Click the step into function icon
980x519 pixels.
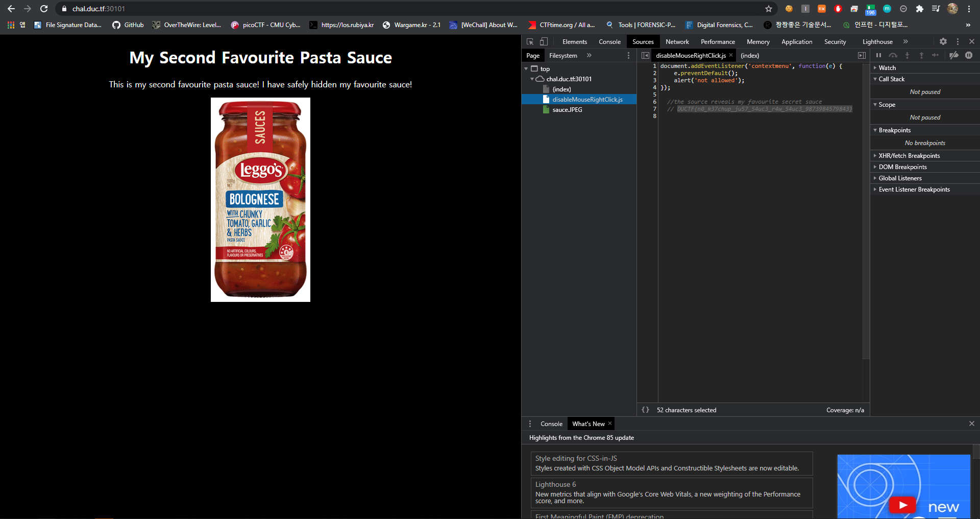click(x=907, y=55)
